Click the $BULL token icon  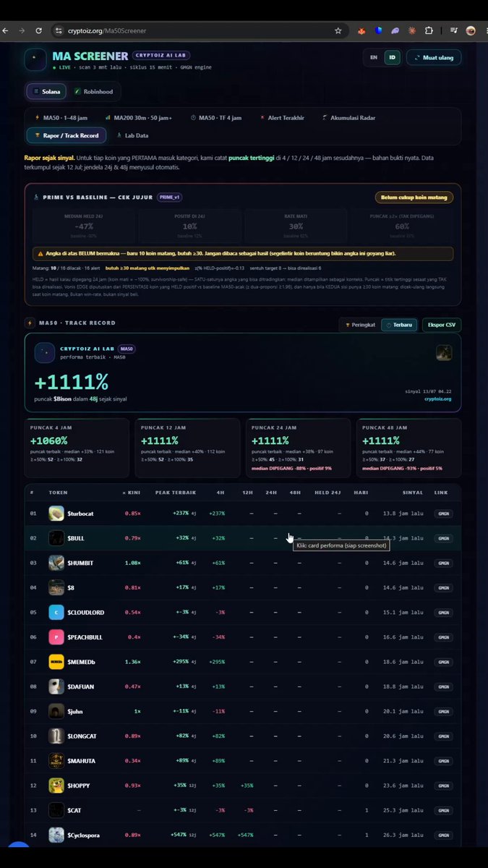click(56, 538)
